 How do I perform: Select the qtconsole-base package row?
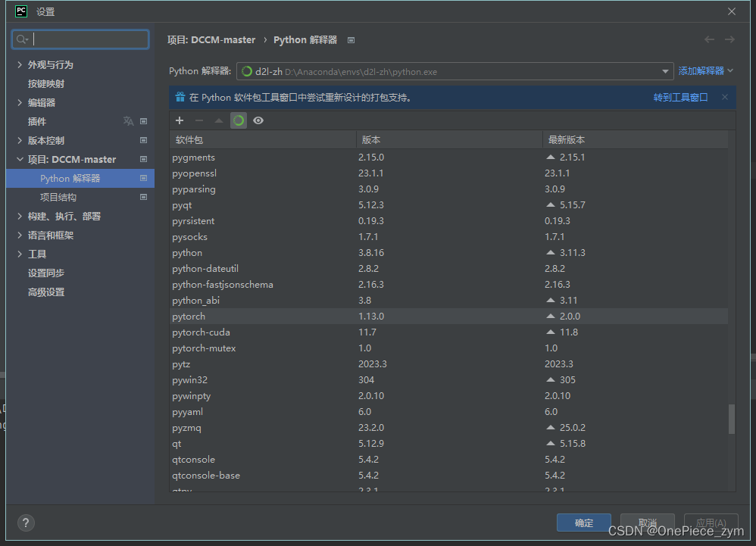coord(449,475)
